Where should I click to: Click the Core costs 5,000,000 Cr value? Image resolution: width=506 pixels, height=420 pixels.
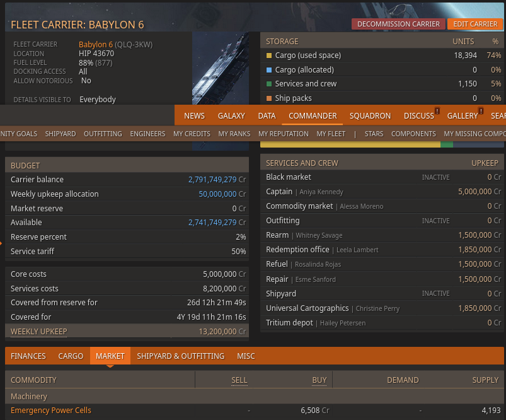pyautogui.click(x=224, y=274)
